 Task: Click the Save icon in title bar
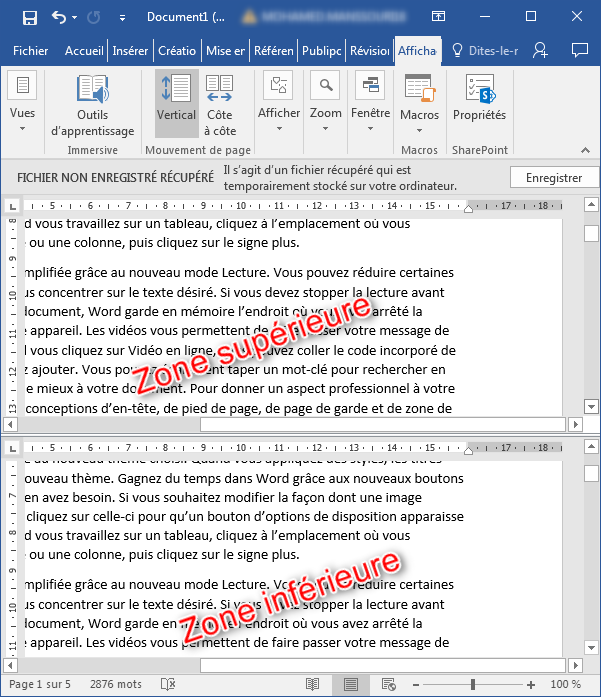30,18
